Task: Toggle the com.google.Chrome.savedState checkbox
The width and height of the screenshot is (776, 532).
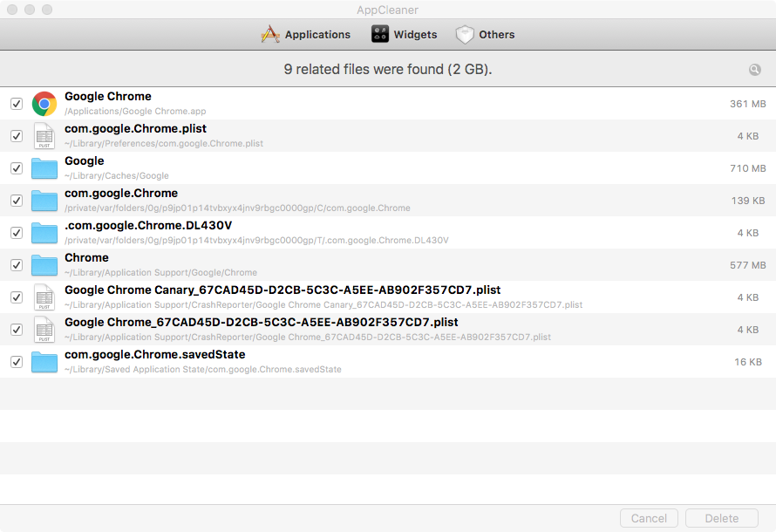Action: [x=17, y=362]
